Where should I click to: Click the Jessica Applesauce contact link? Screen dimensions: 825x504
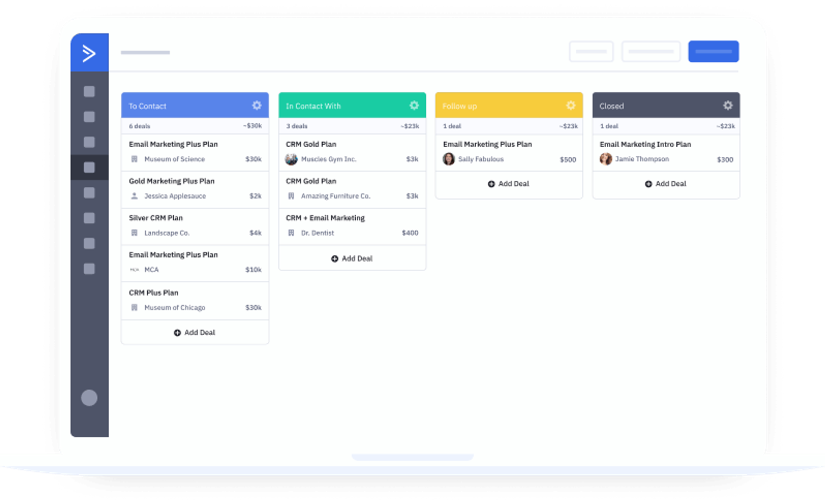pyautogui.click(x=175, y=196)
